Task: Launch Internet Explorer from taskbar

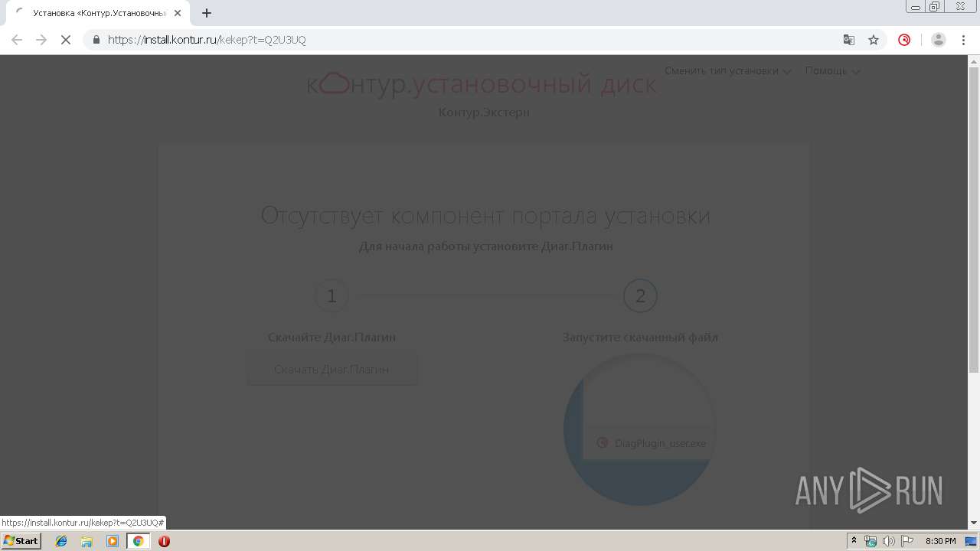Action: tap(61, 541)
